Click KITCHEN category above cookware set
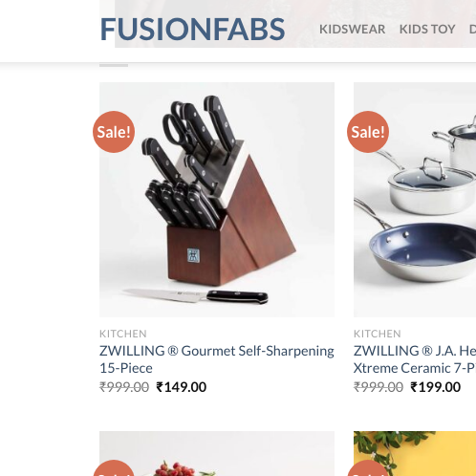 [378, 334]
